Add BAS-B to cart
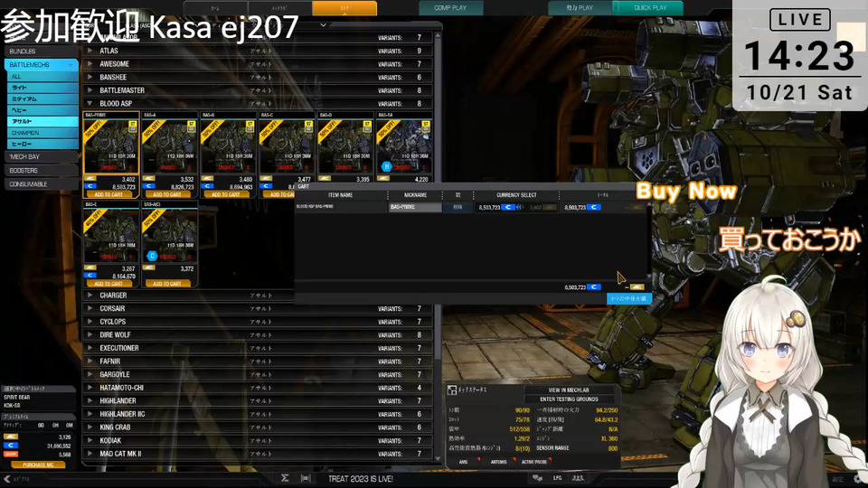Screen dimensions: 868x488 click(226, 195)
